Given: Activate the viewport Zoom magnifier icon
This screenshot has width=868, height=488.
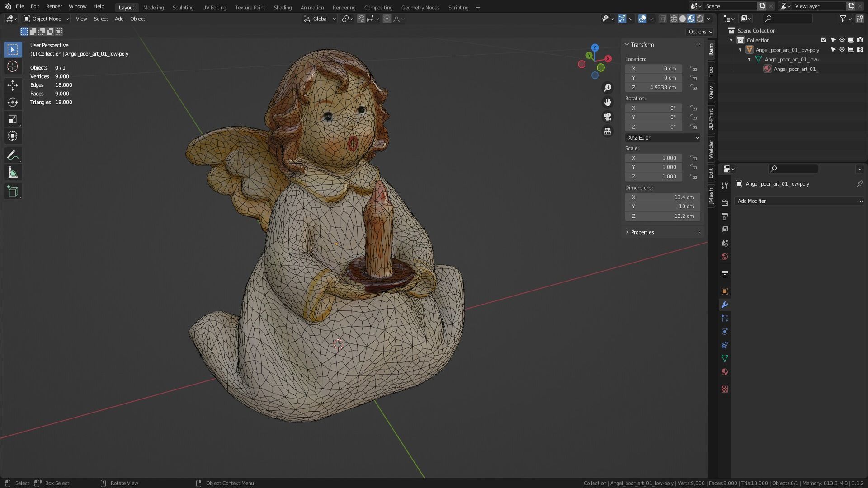Looking at the screenshot, I should point(608,87).
